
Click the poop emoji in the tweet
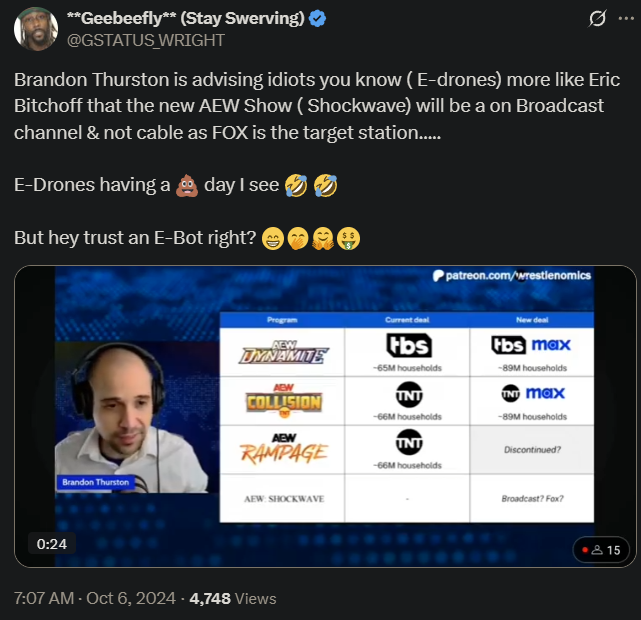[187, 185]
